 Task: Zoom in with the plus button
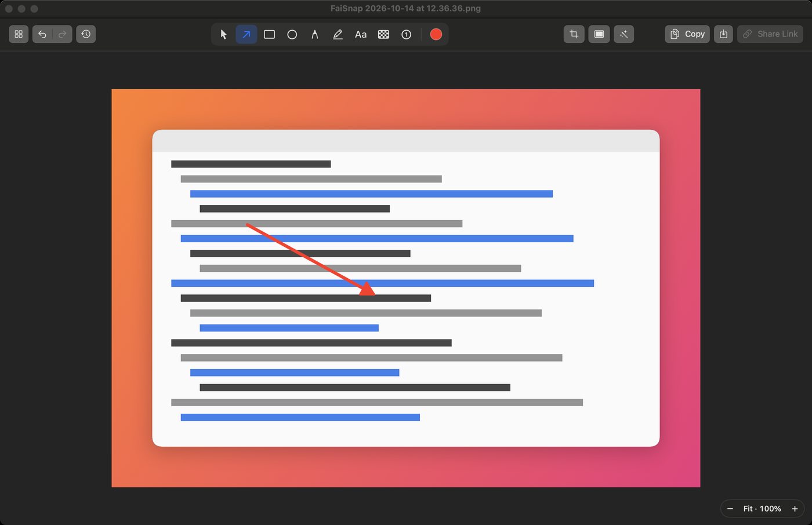tap(795, 508)
